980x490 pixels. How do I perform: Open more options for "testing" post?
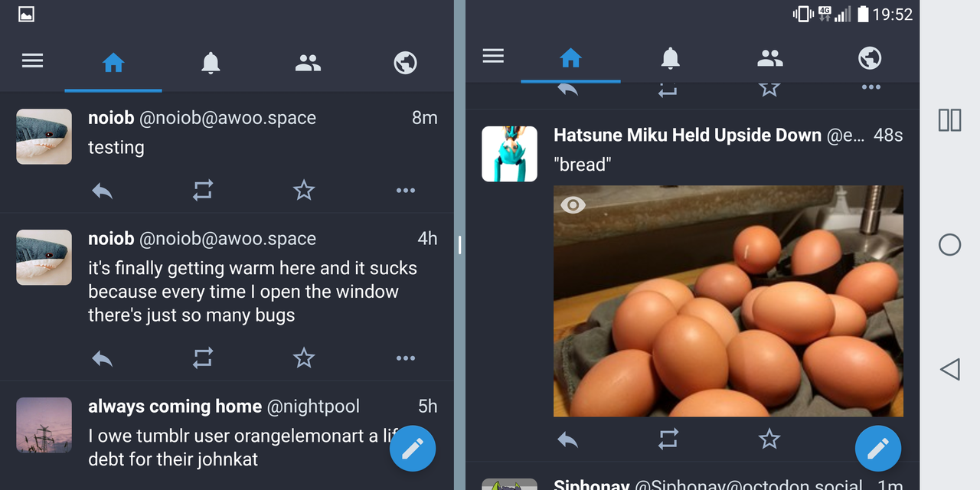coord(406,190)
